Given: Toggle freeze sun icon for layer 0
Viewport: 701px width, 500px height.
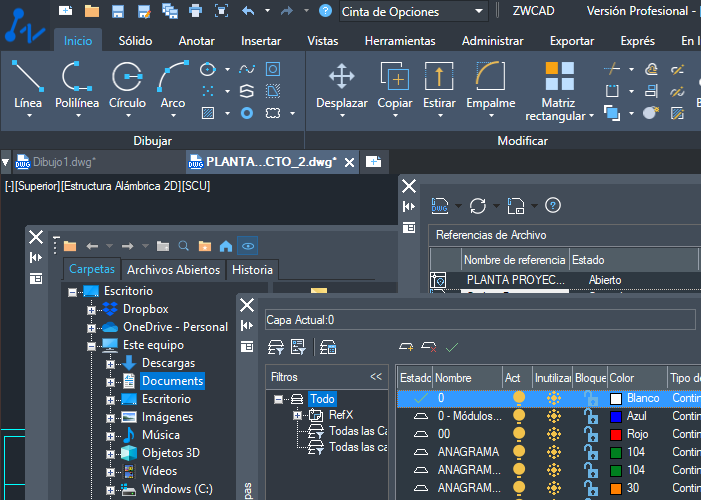Looking at the screenshot, I should click(552, 398).
